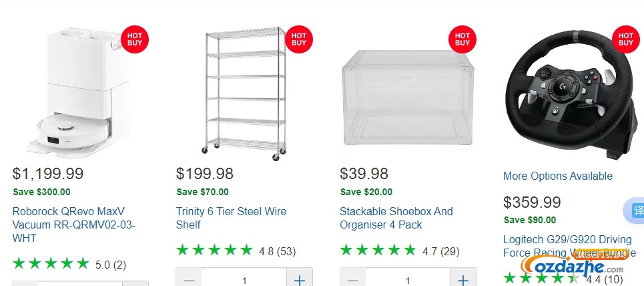Viewport: 644px width, 286px height.
Task: View wire shelf product image
Action: pyautogui.click(x=245, y=94)
